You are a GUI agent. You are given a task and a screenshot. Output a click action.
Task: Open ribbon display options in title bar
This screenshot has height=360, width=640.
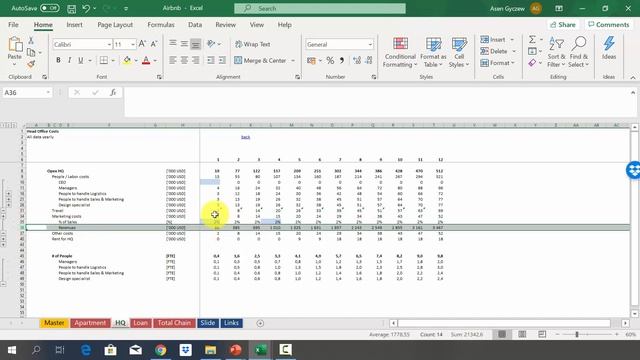559,8
